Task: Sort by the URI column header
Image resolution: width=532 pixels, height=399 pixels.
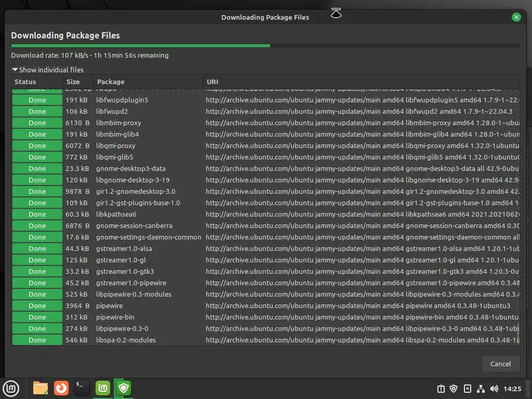Action: [x=362, y=82]
